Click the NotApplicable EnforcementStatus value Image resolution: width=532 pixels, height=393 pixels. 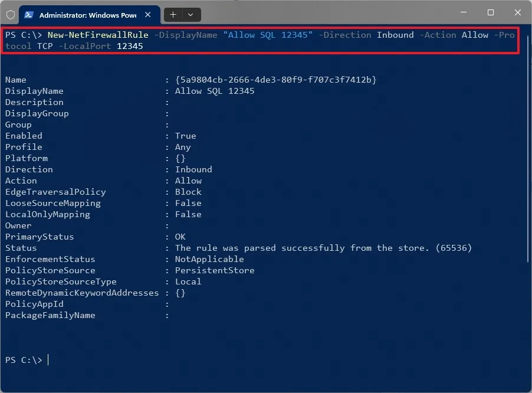click(x=209, y=259)
